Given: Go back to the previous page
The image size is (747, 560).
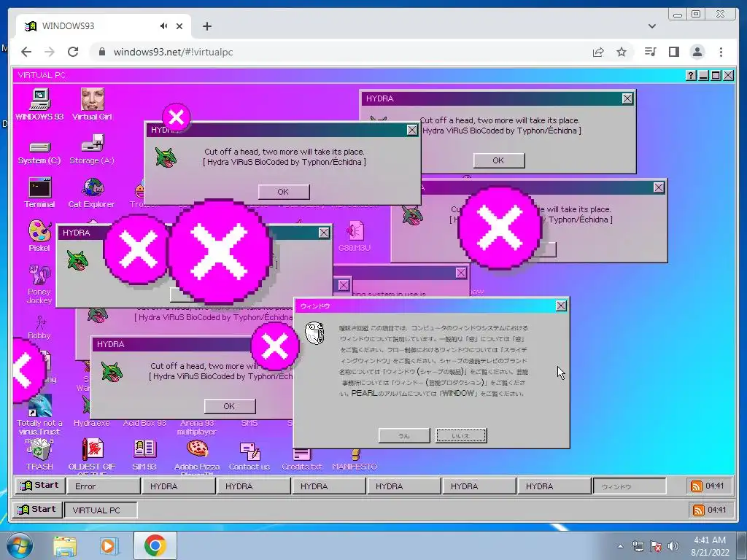Looking at the screenshot, I should tap(26, 52).
